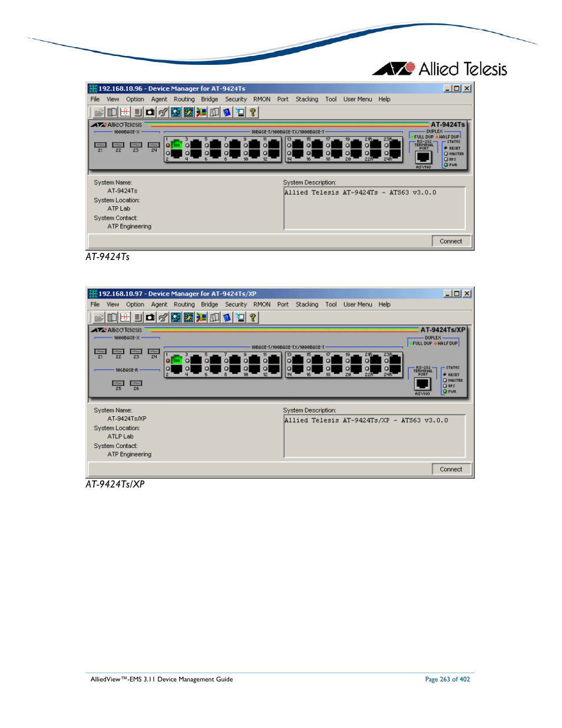This screenshot has width=562, height=728.
Task: Click the yellow question mark help icon in 192.168.10.96 toolbar
Action: pos(253,112)
